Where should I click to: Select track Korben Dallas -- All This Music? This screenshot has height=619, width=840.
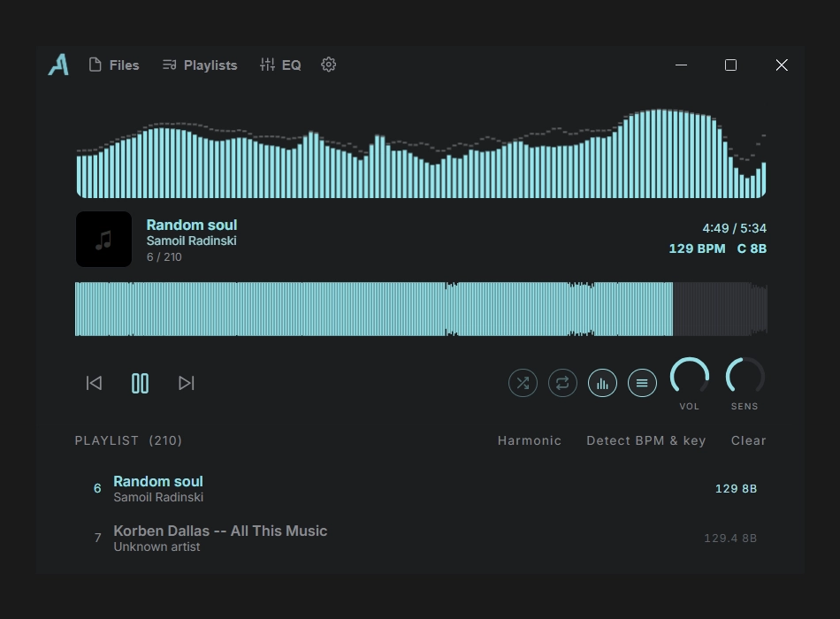[421, 538]
